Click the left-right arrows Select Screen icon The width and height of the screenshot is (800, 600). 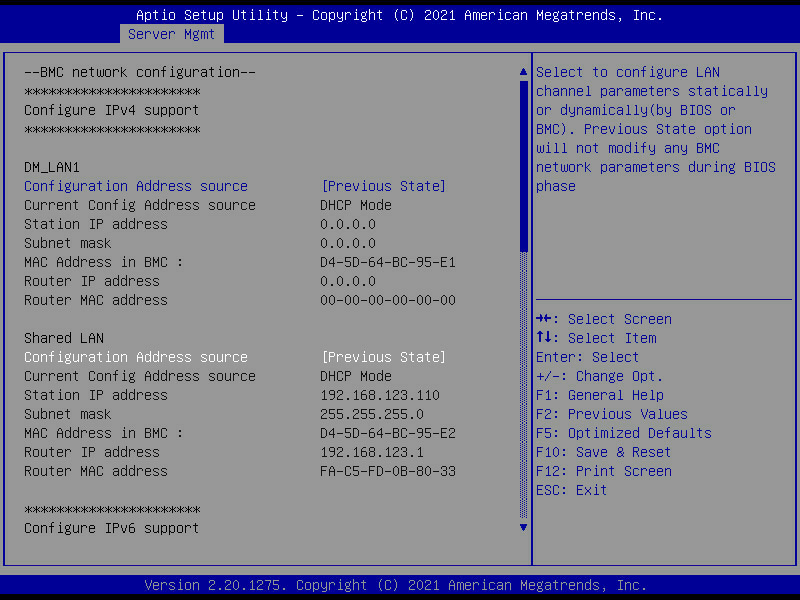click(x=545, y=319)
